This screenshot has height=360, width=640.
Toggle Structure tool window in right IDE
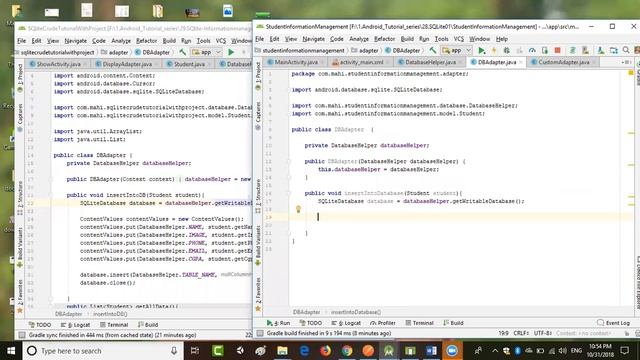258,196
